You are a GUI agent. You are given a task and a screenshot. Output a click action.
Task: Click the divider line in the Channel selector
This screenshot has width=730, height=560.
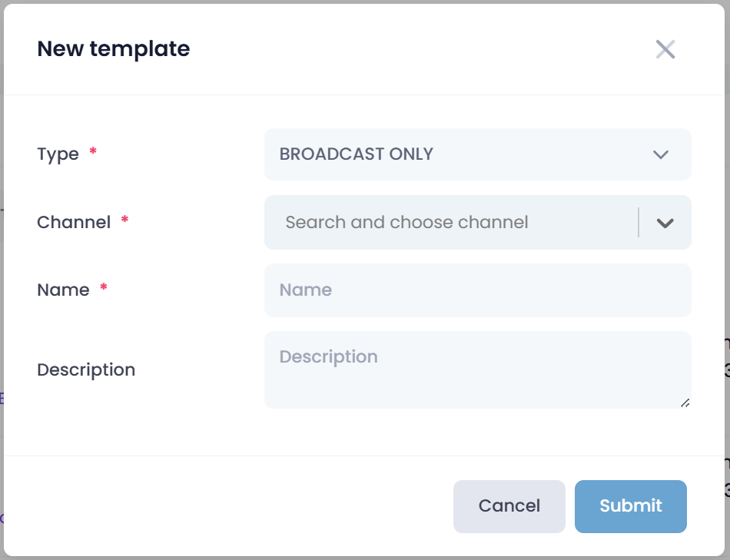pos(639,223)
